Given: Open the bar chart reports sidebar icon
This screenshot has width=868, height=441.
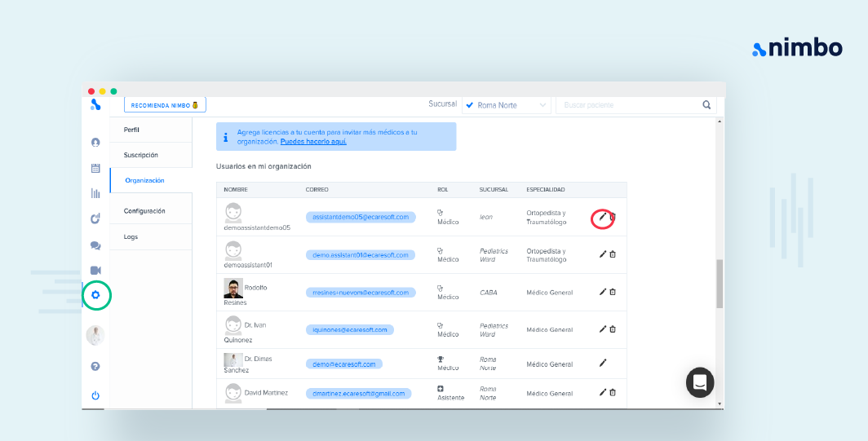Looking at the screenshot, I should pyautogui.click(x=95, y=193).
